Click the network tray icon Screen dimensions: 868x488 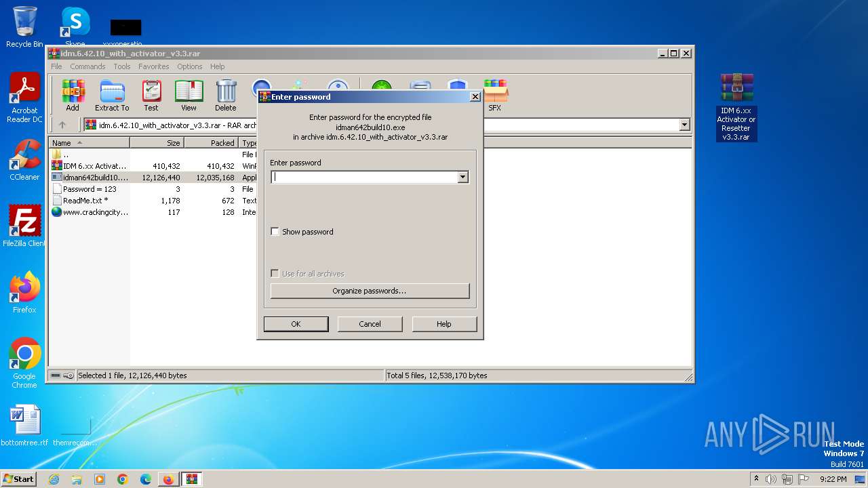coord(787,479)
